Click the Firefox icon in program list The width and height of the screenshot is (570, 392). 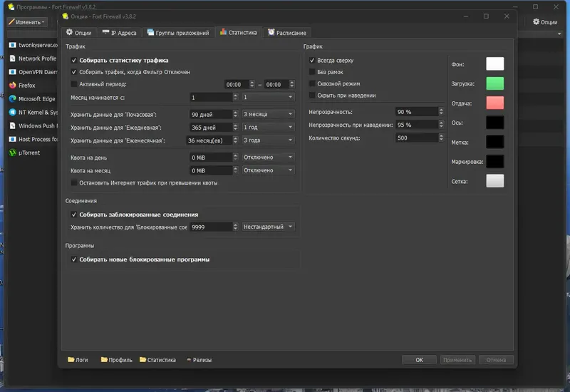tap(12, 85)
